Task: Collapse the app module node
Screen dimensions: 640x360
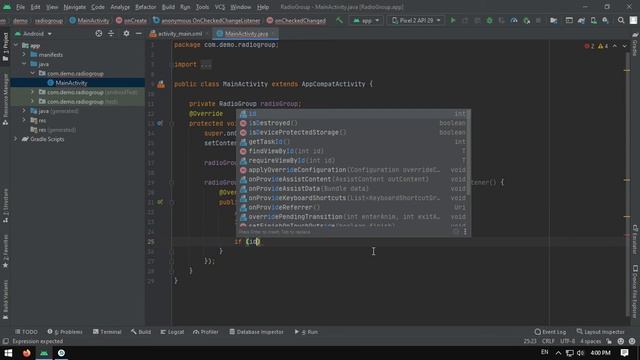Action: (x=16, y=45)
